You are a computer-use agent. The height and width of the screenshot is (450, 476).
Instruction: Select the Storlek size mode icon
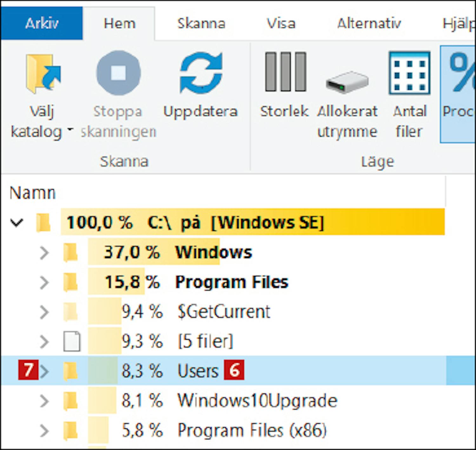285,72
